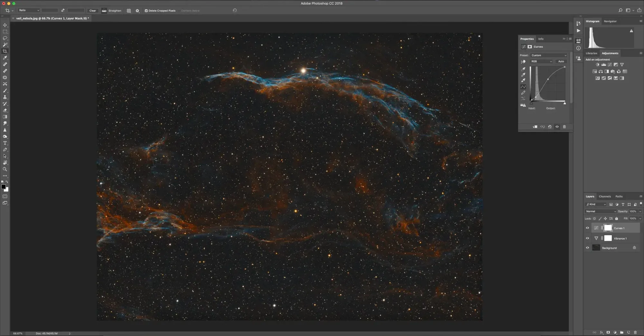Image resolution: width=644 pixels, height=336 pixels.
Task: Select the Type tool
Action: pyautogui.click(x=5, y=143)
